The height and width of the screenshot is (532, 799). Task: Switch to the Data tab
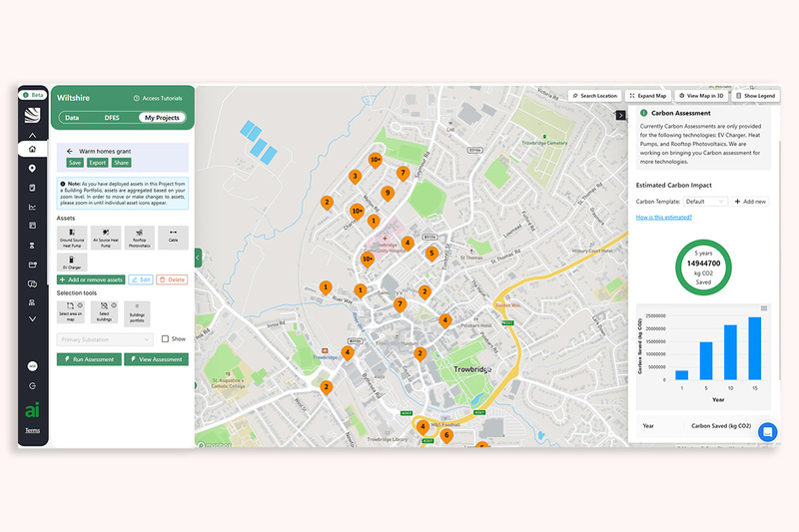72,118
